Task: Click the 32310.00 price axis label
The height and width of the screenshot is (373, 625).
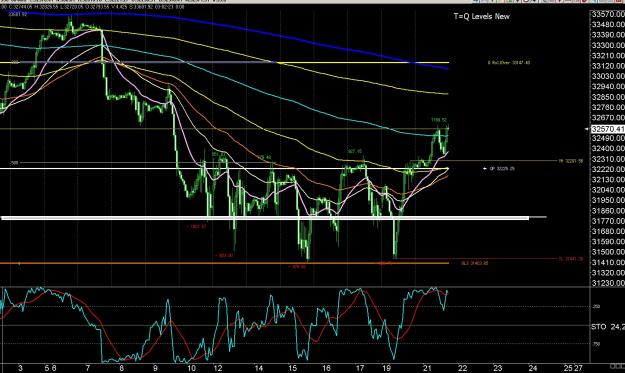Action: tap(608, 159)
